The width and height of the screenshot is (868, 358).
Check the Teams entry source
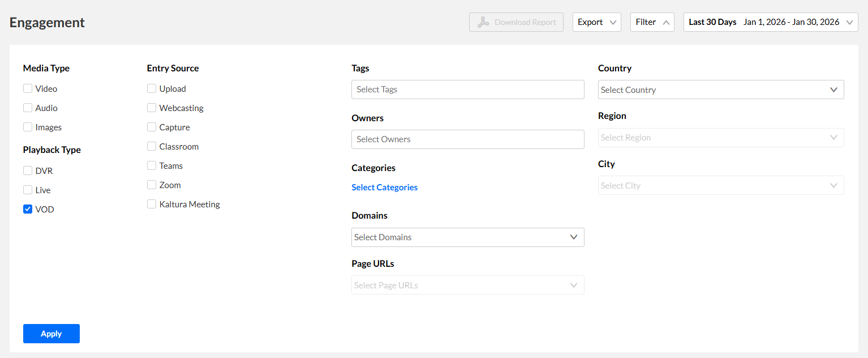click(x=152, y=165)
